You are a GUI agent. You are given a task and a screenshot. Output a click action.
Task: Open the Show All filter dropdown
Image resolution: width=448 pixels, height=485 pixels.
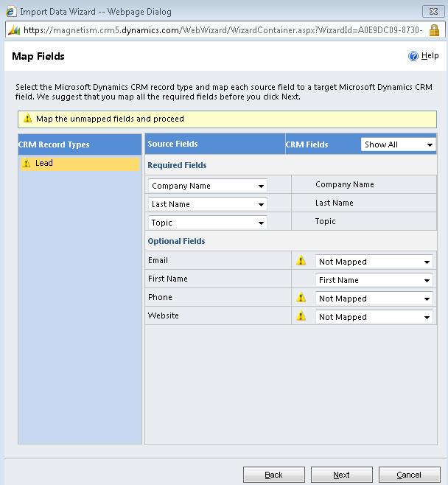398,144
